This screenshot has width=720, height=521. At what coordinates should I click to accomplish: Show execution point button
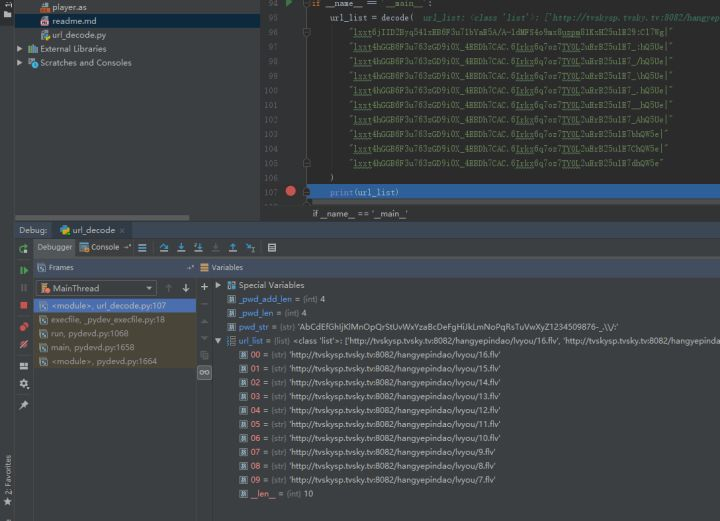[142, 248]
